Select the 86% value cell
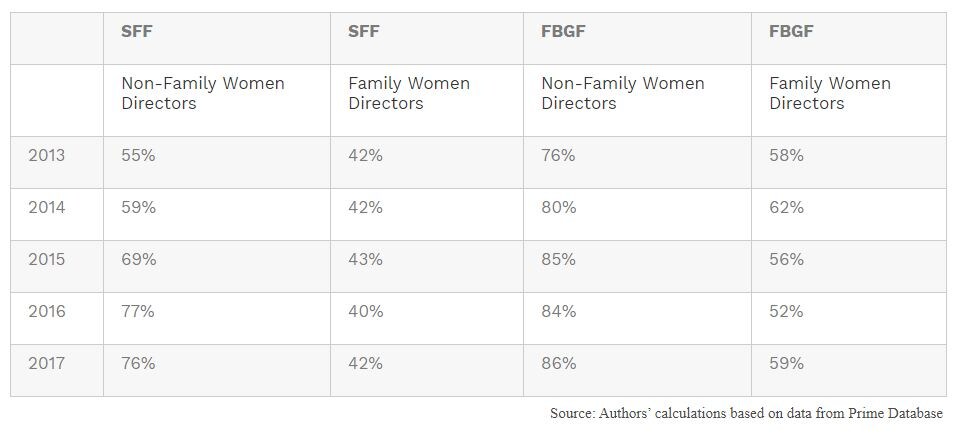Viewport: 959px width, 433px height. point(558,364)
